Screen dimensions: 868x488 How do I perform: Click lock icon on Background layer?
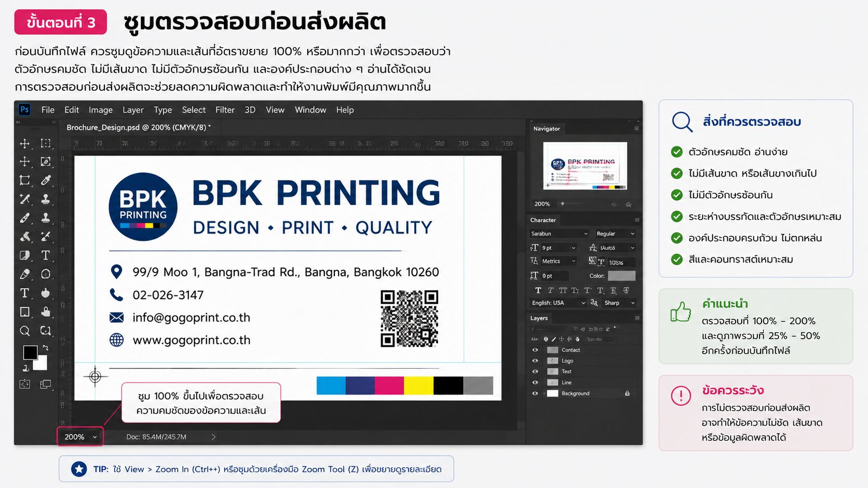pyautogui.click(x=627, y=394)
